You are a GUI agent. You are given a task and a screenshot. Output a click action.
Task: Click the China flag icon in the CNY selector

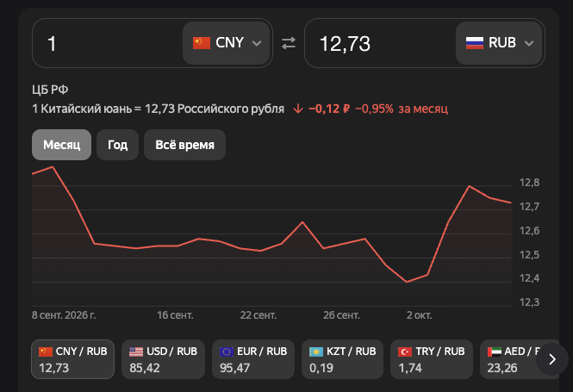(202, 43)
